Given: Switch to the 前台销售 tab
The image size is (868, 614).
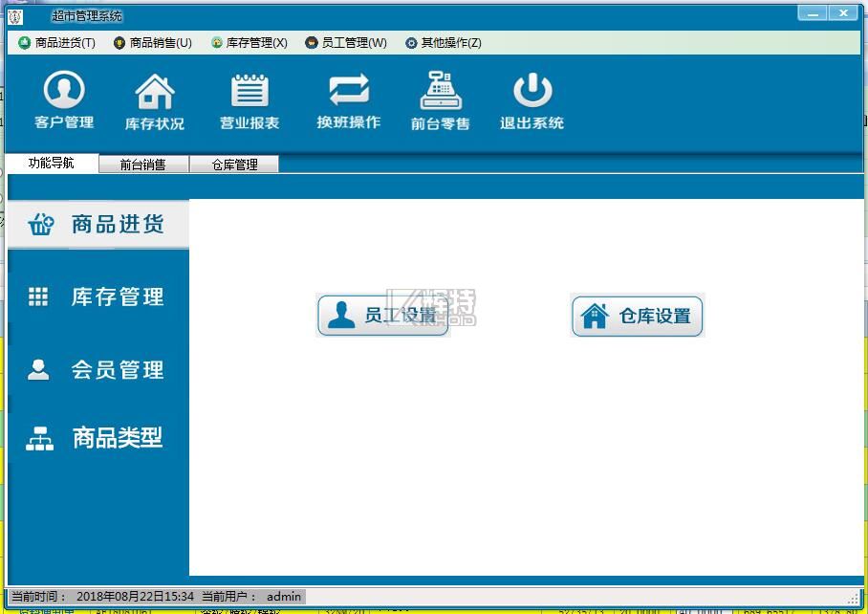Looking at the screenshot, I should click(x=143, y=164).
